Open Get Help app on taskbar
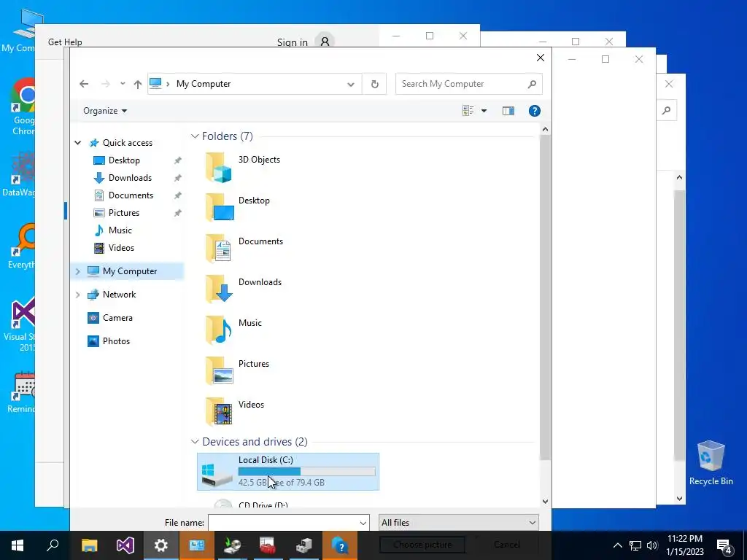Viewport: 747px width, 560px height. tap(340, 545)
